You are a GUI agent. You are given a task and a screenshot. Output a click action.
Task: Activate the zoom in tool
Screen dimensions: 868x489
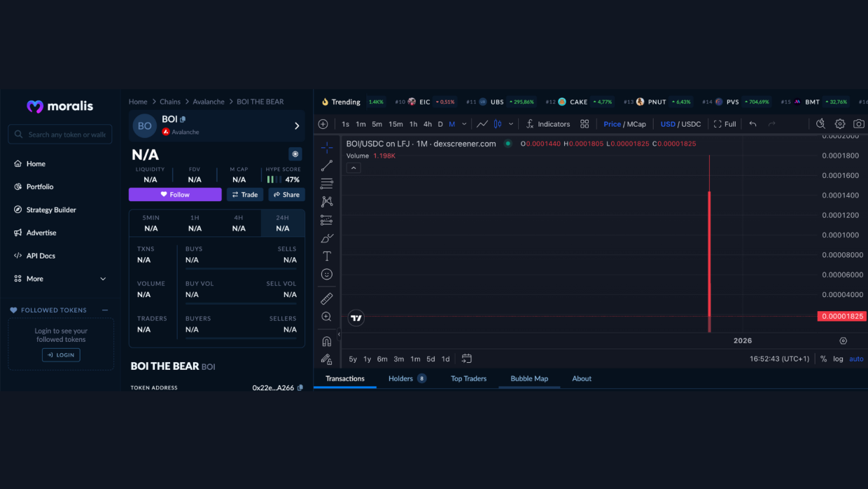pyautogui.click(x=327, y=317)
